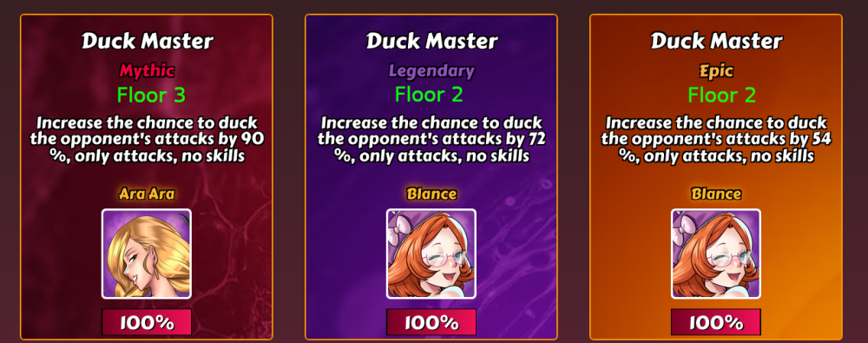Select the Floor 3 label
868x343 pixels.
151,96
